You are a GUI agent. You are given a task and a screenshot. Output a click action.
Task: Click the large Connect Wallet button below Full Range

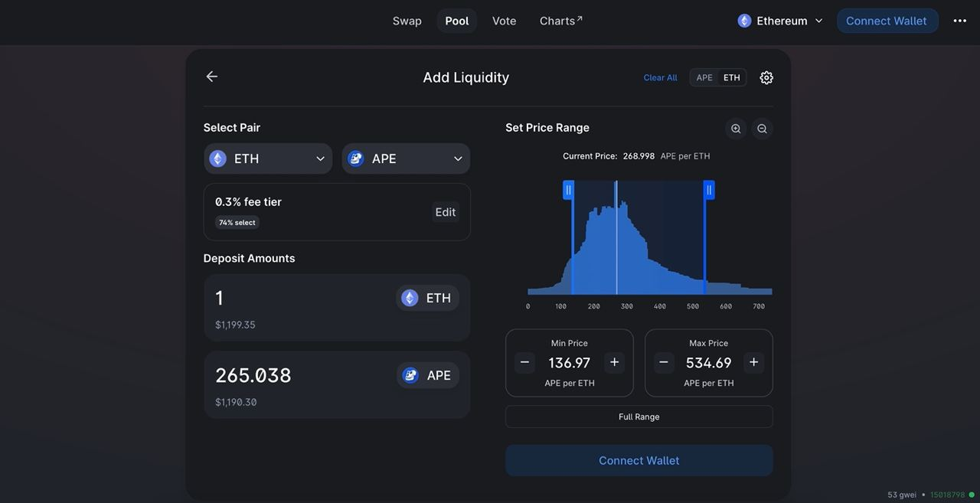coord(639,460)
